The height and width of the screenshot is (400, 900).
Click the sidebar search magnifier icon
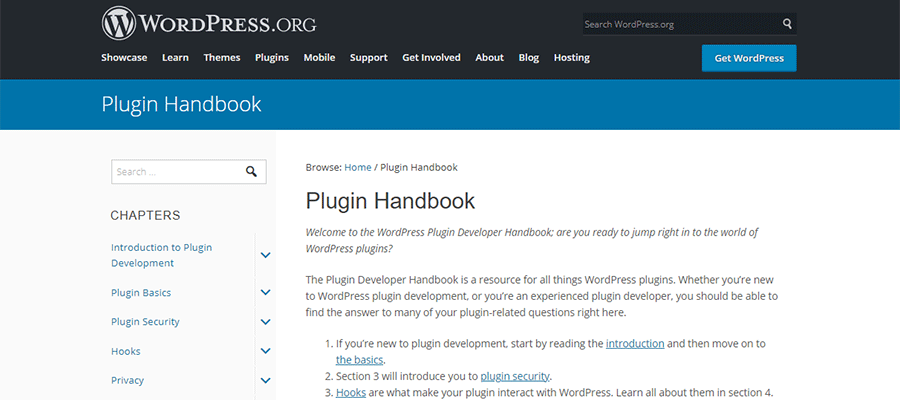252,172
